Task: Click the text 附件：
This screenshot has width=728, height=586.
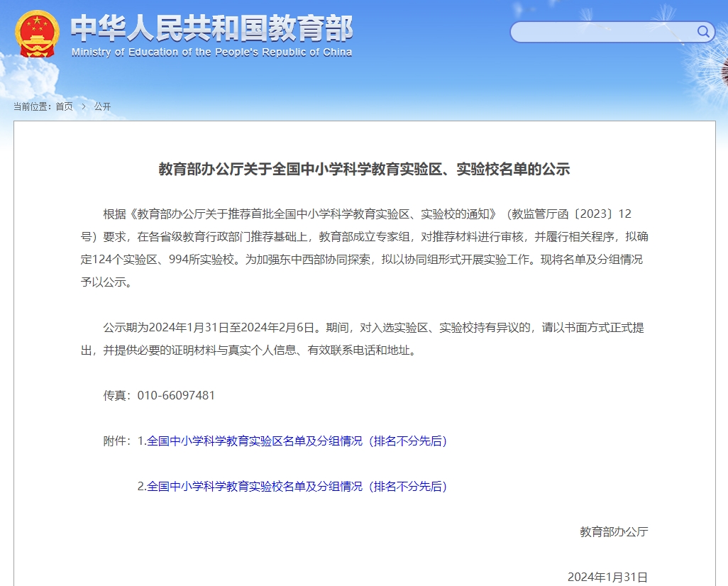Action: (x=118, y=441)
